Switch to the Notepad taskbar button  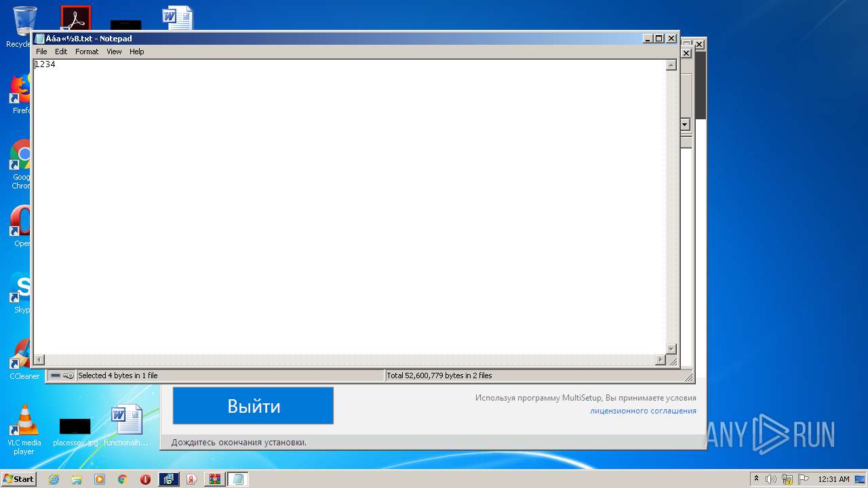pos(238,479)
